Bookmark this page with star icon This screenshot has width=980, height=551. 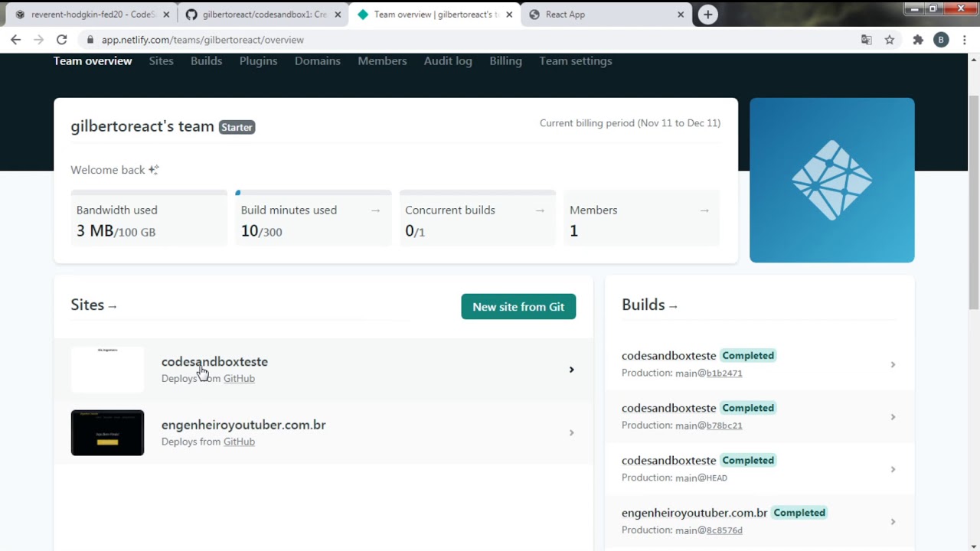[890, 40]
